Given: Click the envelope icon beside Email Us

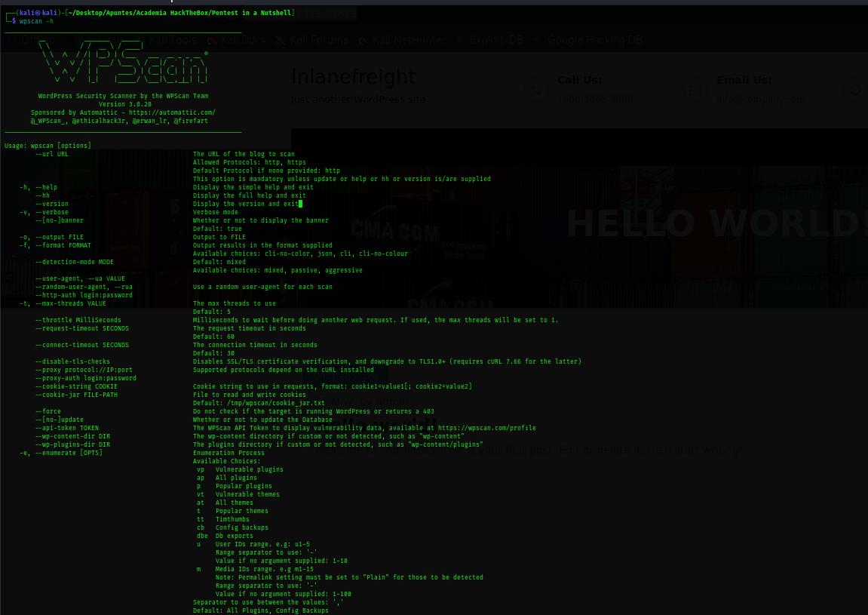Looking at the screenshot, I should click(695, 90).
